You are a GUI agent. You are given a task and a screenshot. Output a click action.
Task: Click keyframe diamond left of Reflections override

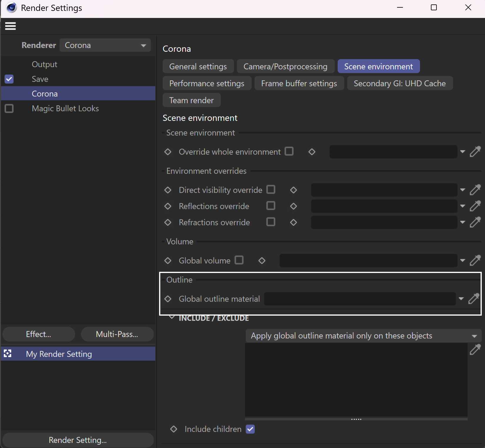[x=168, y=206]
